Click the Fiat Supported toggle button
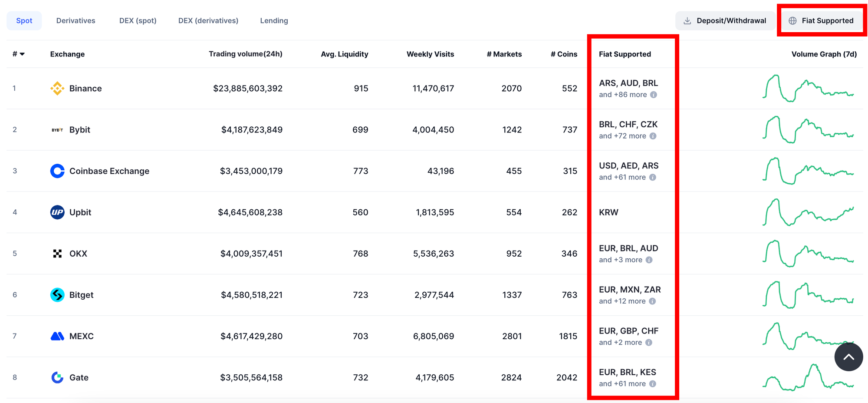 click(821, 21)
